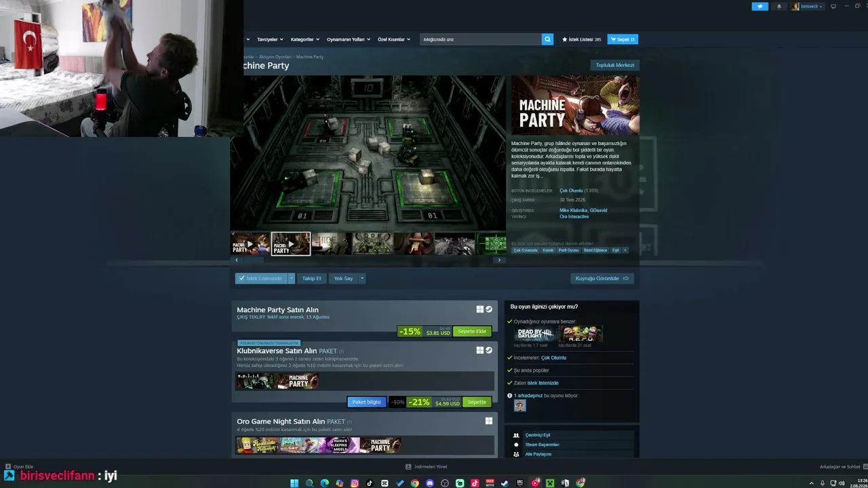868x488 pixels.
Task: Click the magnifier store search button
Action: [547, 39]
